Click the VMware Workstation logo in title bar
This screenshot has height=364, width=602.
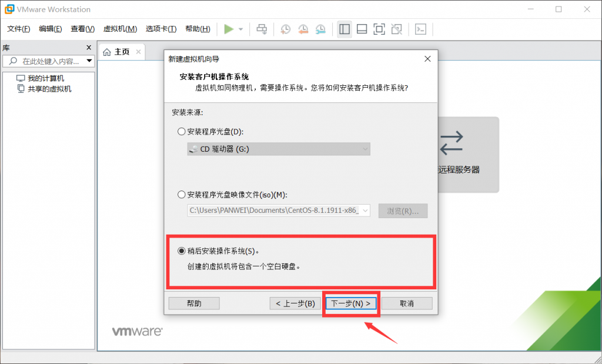pyautogui.click(x=9, y=9)
